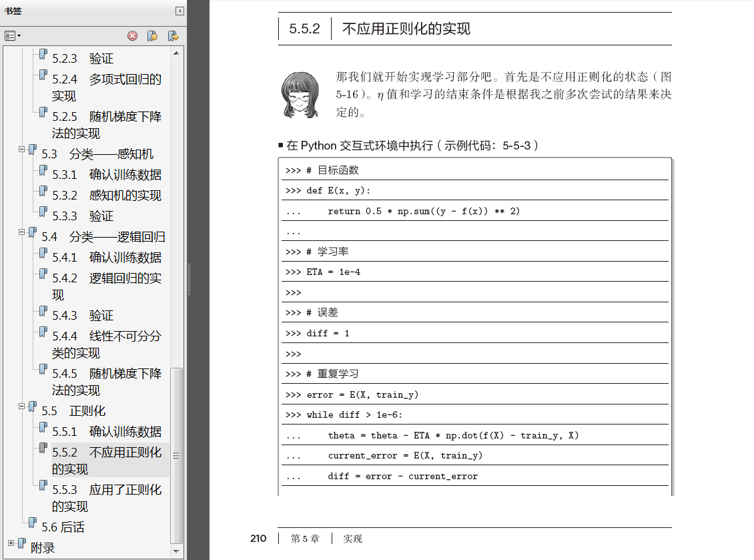Click the bookmark icon beside 5.4.3 验证
754x560 pixels.
pos(43,311)
